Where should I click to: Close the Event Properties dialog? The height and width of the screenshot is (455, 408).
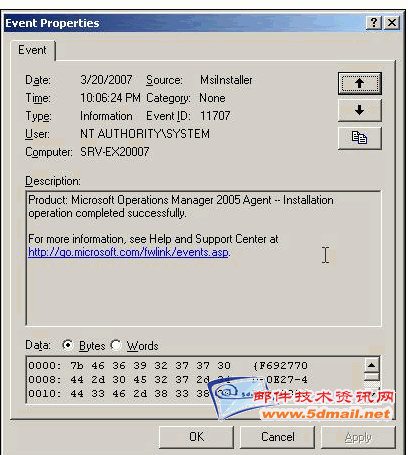click(392, 23)
